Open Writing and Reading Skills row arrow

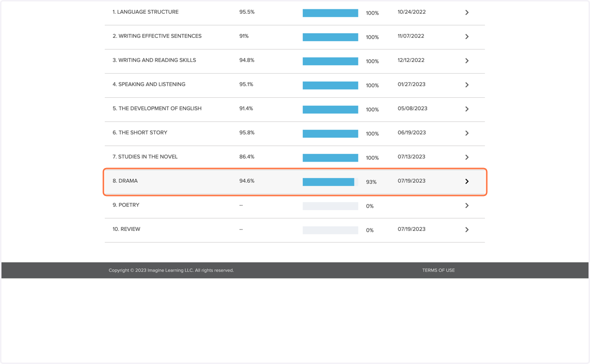(x=467, y=61)
